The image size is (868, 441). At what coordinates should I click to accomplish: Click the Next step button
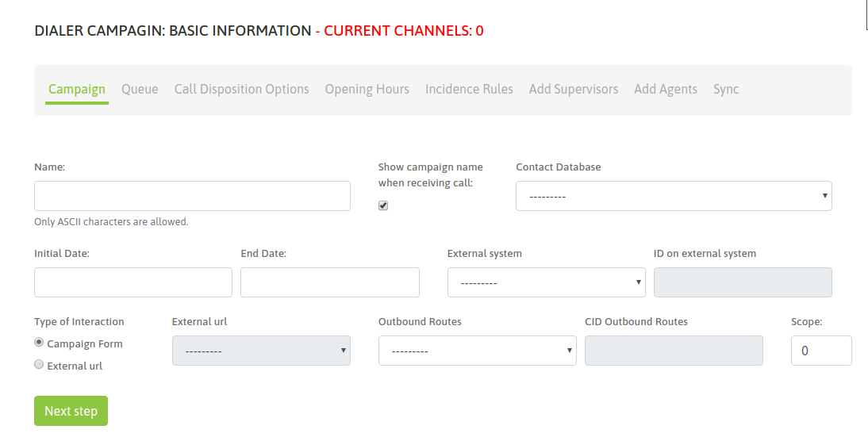pos(71,411)
